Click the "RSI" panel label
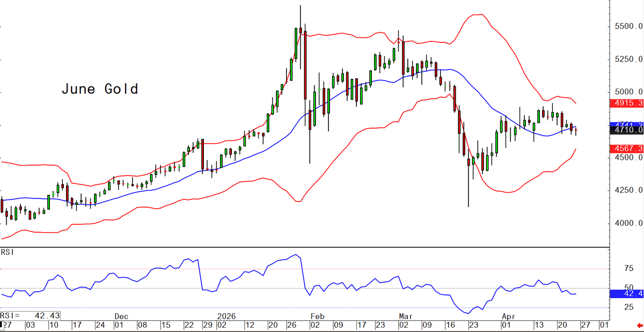The width and height of the screenshot is (644, 332). [x=8, y=252]
